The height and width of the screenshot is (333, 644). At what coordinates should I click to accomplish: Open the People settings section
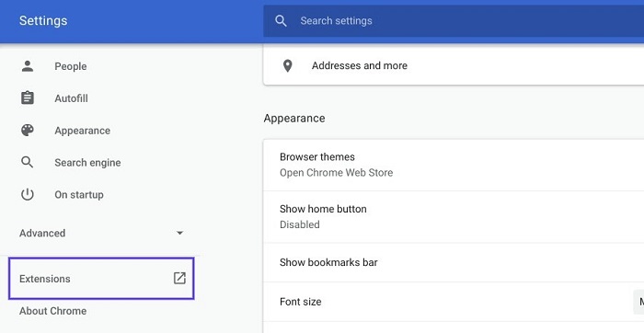70,66
